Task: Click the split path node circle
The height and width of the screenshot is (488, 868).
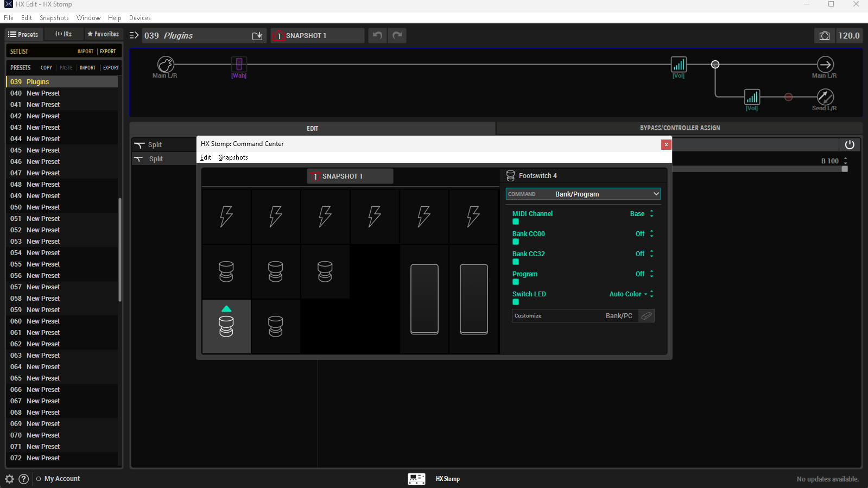Action: tap(715, 65)
